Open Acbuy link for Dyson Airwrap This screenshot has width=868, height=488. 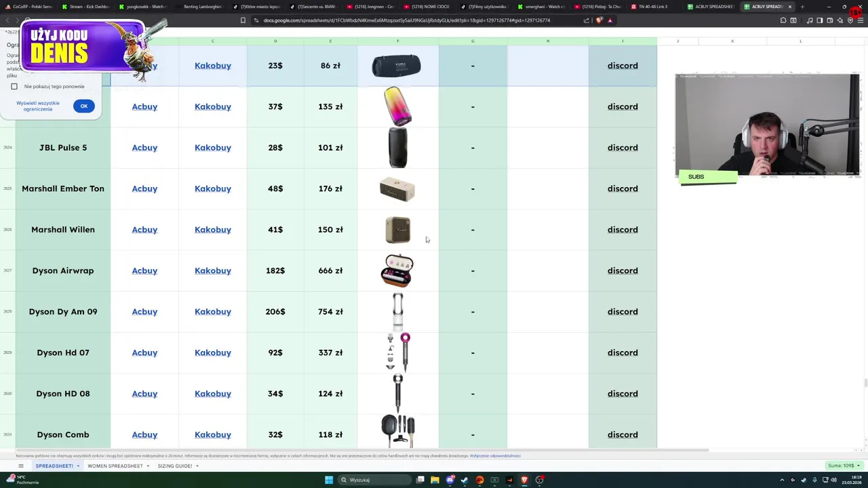144,270
